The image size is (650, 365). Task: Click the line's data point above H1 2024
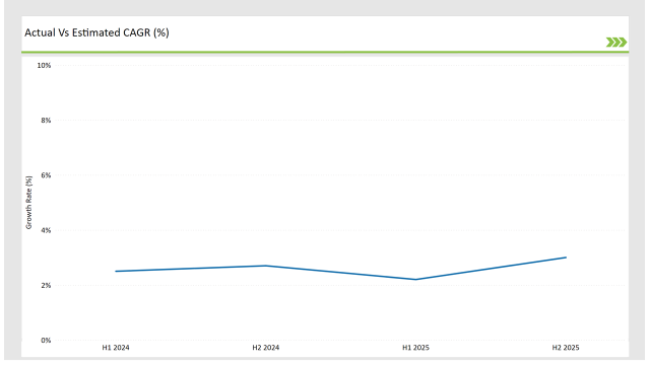click(x=116, y=271)
